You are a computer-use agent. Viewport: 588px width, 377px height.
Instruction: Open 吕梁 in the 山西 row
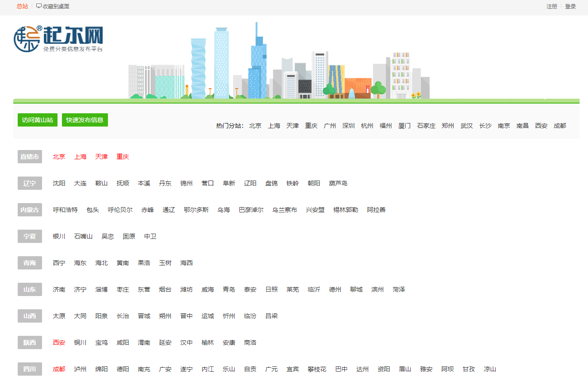pos(271,316)
